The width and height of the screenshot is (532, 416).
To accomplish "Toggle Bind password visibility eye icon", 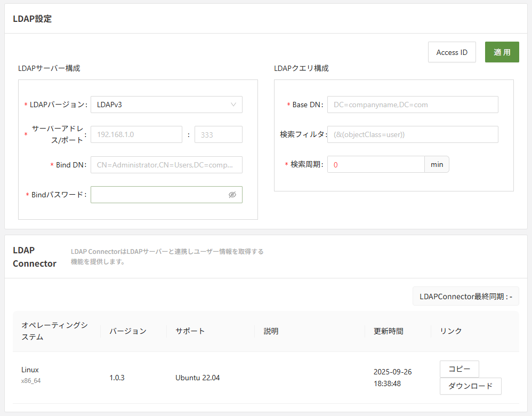I will (x=232, y=195).
